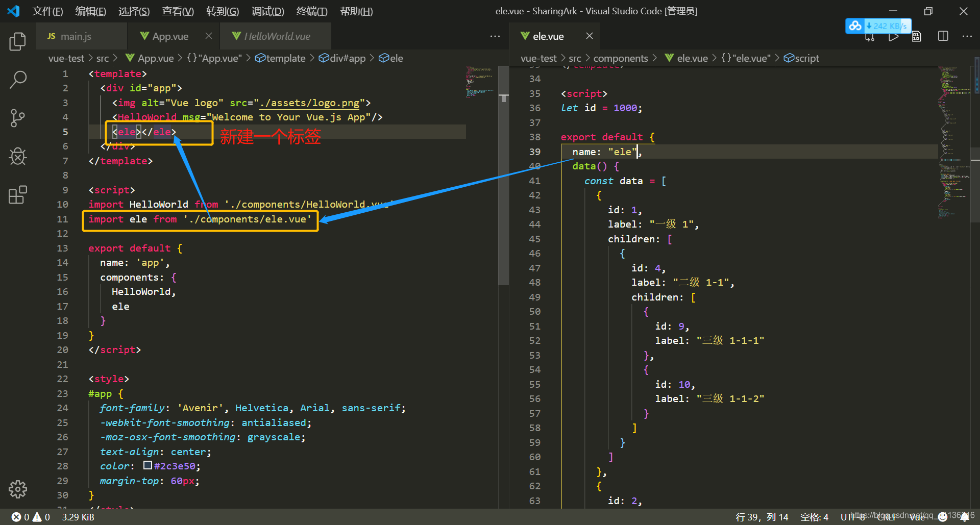The image size is (980, 525).
Task: Open the Explorer view in activity bar
Action: click(x=18, y=41)
